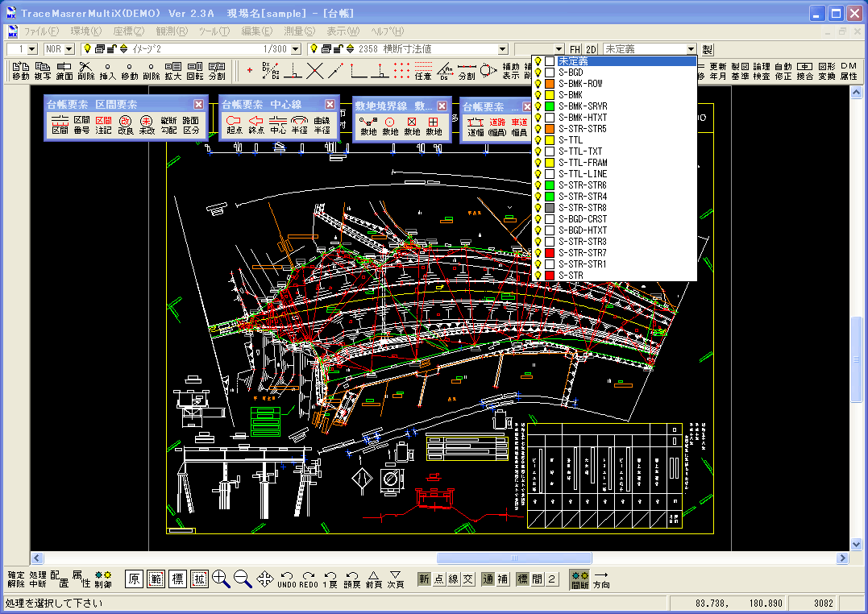Image resolution: width=868 pixels, height=614 pixels.
Task: Select the 半径 radius arc tool
Action: (300, 125)
